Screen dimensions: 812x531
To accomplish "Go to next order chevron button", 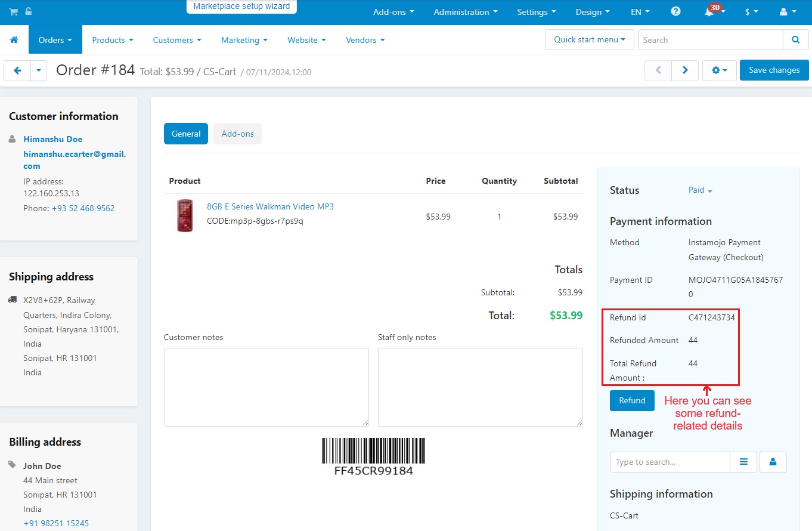I will pyautogui.click(x=685, y=70).
